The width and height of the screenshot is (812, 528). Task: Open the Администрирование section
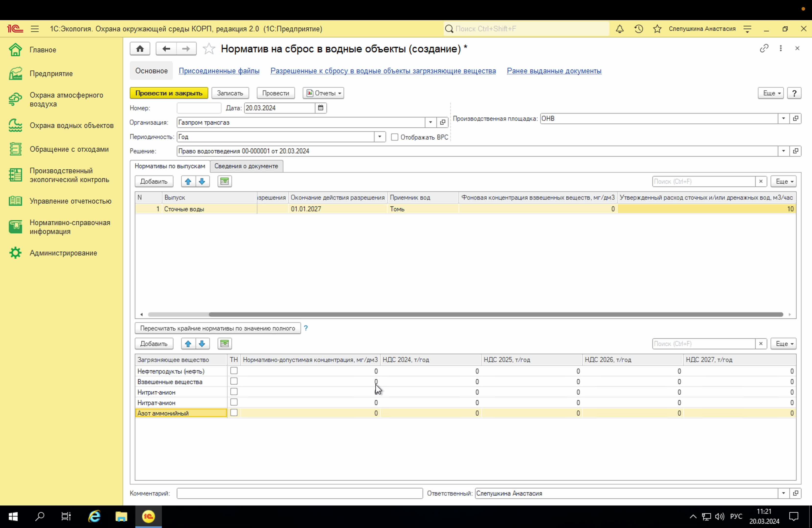[53, 253]
